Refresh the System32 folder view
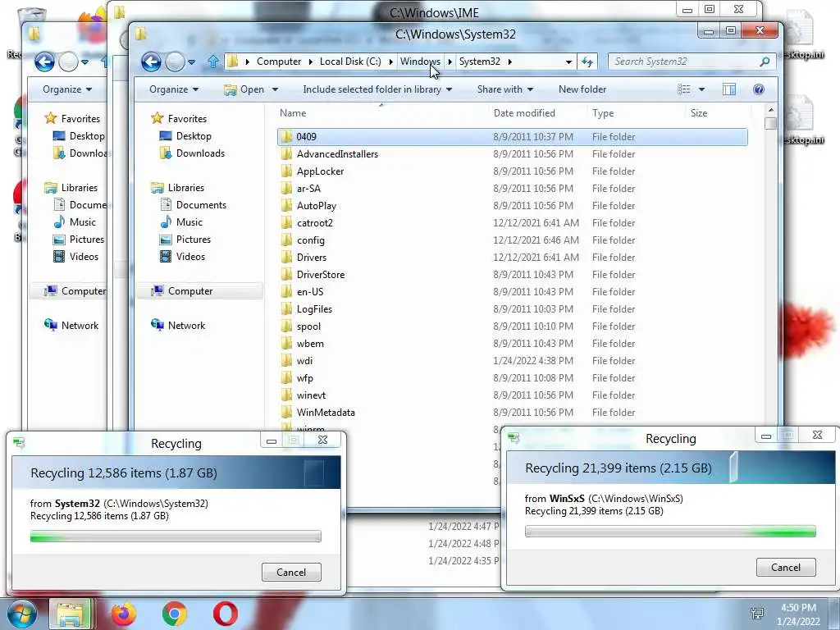This screenshot has width=840, height=630. [x=587, y=62]
